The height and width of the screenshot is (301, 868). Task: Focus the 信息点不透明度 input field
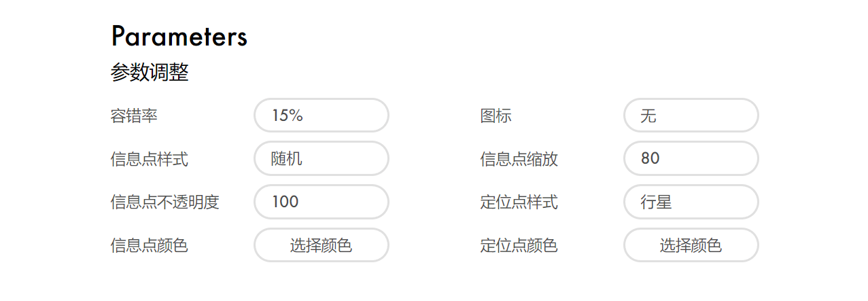pyautogui.click(x=321, y=202)
